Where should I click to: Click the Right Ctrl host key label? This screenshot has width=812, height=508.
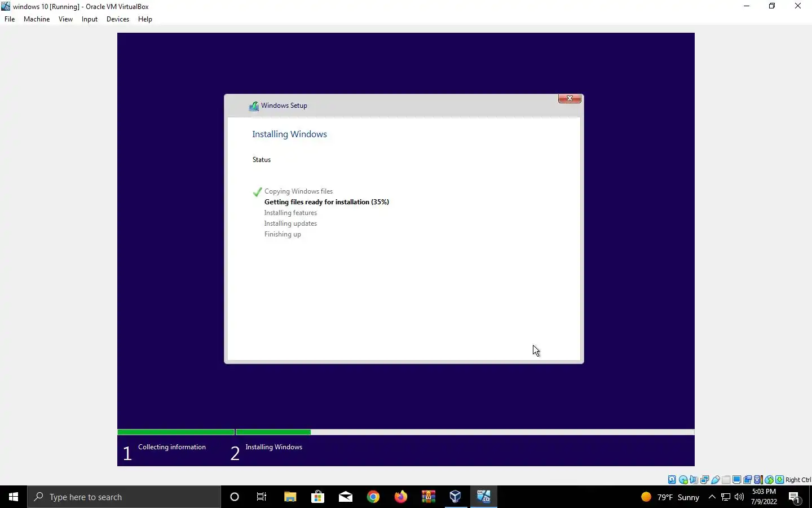click(798, 480)
